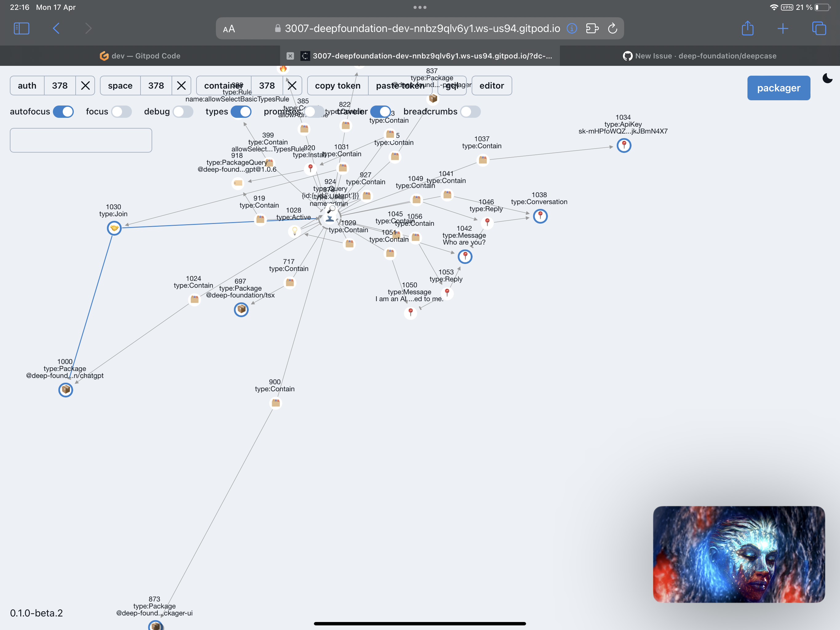The image size is (840, 630).
Task: Tap the three-dot multitasking control
Action: point(420,7)
